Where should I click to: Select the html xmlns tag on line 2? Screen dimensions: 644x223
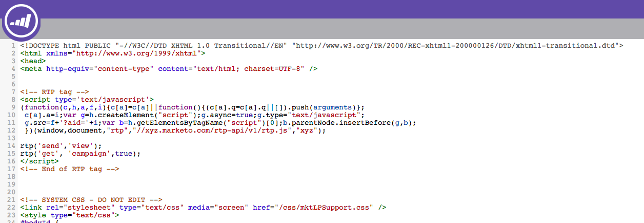(113, 53)
